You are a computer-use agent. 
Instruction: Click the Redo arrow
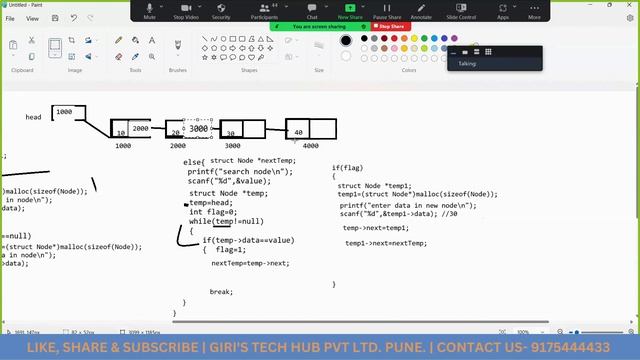point(91,18)
